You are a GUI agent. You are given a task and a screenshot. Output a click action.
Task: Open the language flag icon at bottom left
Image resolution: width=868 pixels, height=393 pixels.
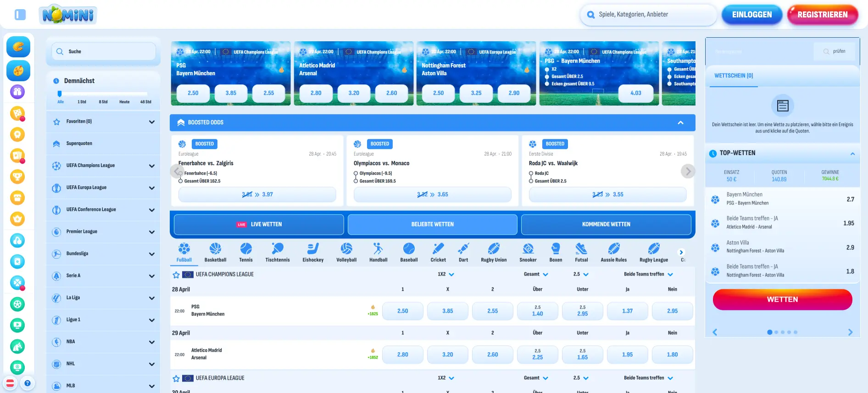[x=10, y=383]
